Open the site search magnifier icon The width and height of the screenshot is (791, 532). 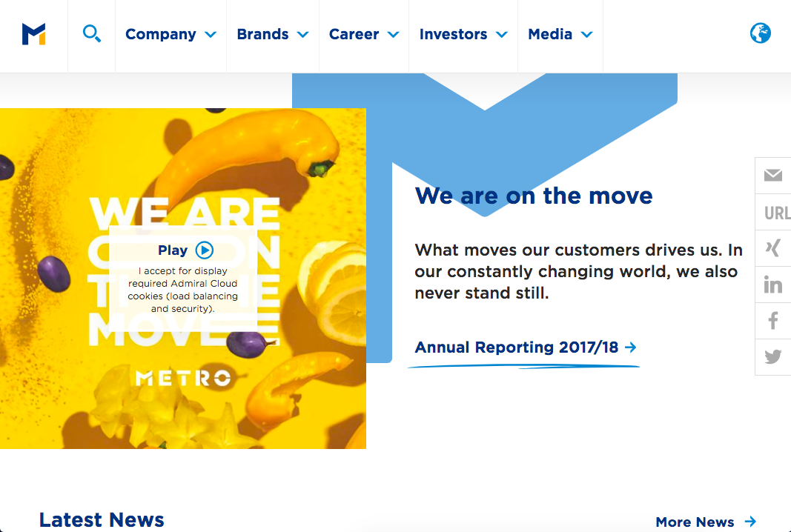pos(92,34)
